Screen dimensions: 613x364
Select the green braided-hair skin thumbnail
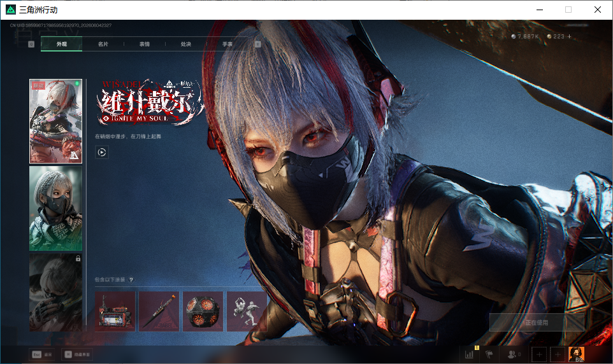[55, 209]
